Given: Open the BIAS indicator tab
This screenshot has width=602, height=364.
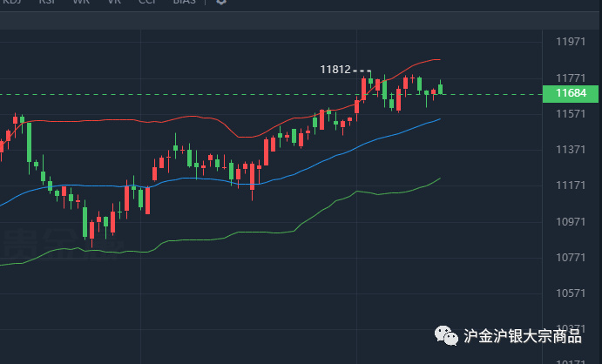Looking at the screenshot, I should coord(185,2).
